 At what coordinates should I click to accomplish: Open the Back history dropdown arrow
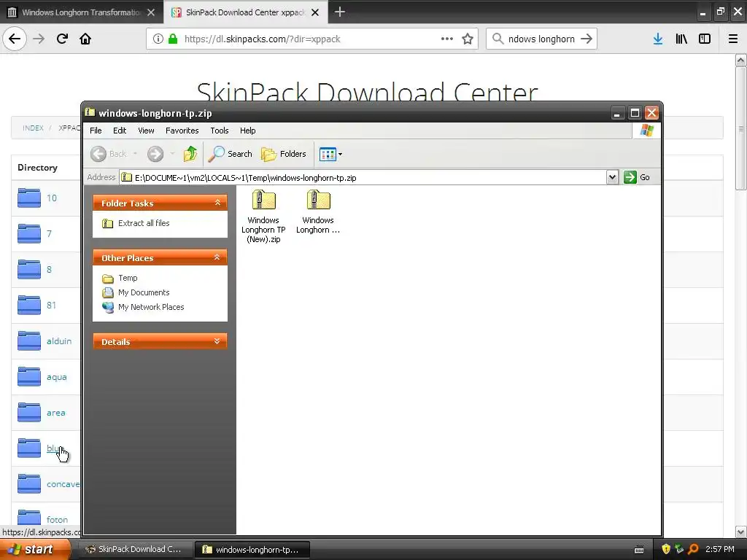click(x=135, y=154)
